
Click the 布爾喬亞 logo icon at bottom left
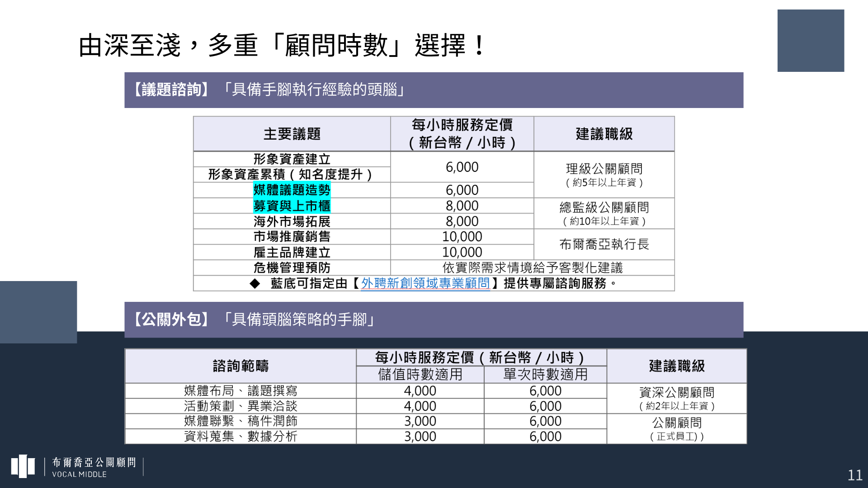click(x=23, y=466)
